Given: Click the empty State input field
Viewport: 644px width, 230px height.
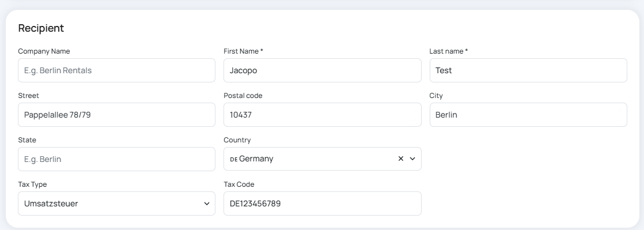Looking at the screenshot, I should (116, 159).
